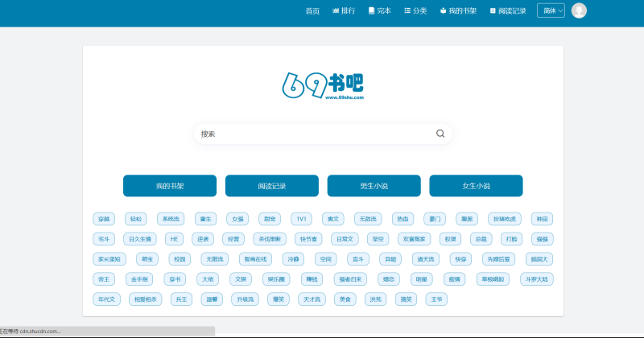The height and width of the screenshot is (338, 644).
Task: Open 排行 in the top navigation
Action: pos(344,10)
